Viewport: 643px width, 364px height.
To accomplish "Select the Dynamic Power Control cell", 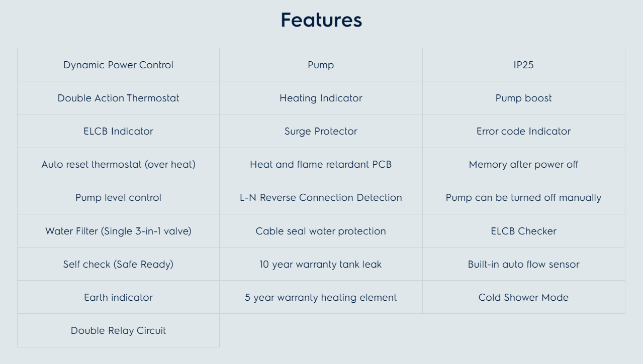I will tap(118, 65).
